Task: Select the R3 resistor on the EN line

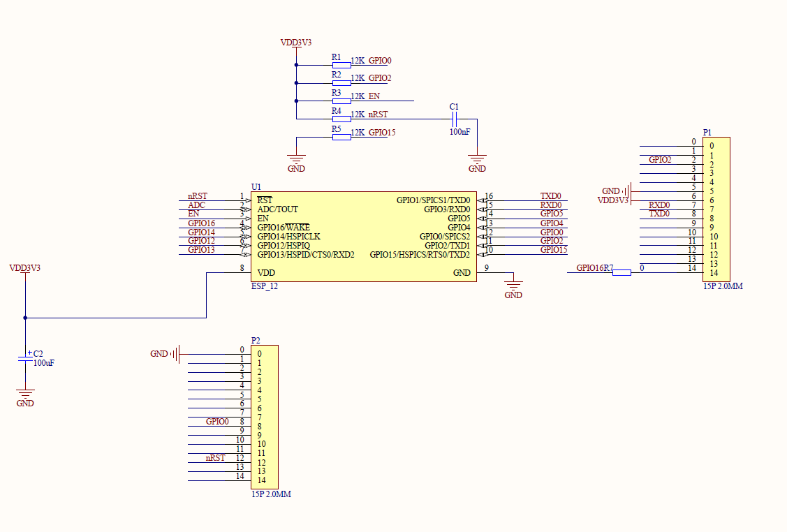Action: coord(341,101)
